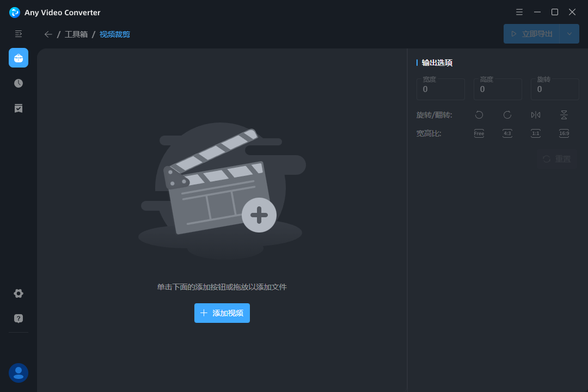Image resolution: width=588 pixels, height=392 pixels.
Task: Open the history clock icon
Action: [19, 83]
